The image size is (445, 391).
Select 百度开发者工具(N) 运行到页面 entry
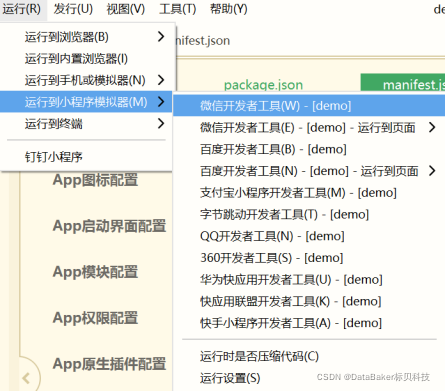point(309,171)
